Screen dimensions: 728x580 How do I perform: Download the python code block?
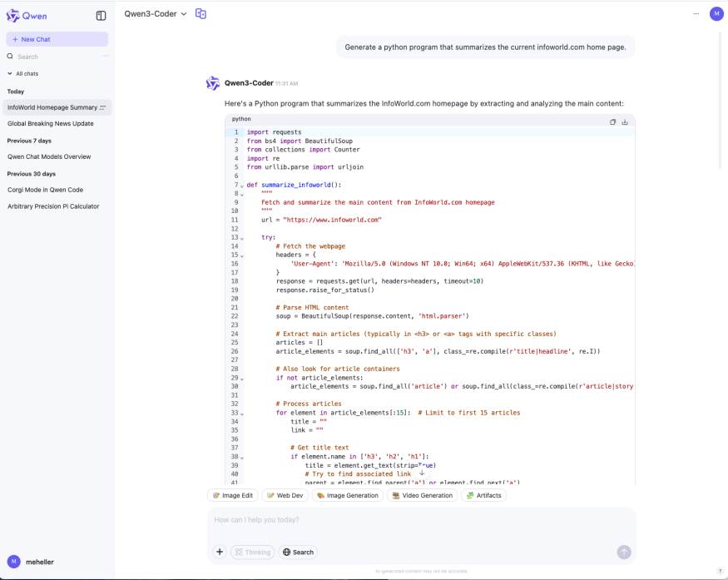click(x=625, y=121)
